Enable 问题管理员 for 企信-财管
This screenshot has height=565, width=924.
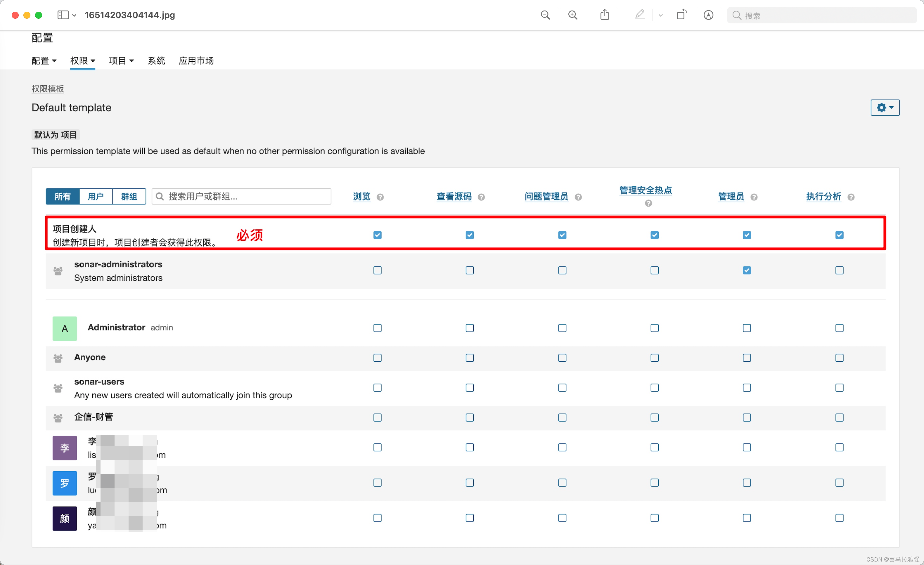pyautogui.click(x=562, y=417)
